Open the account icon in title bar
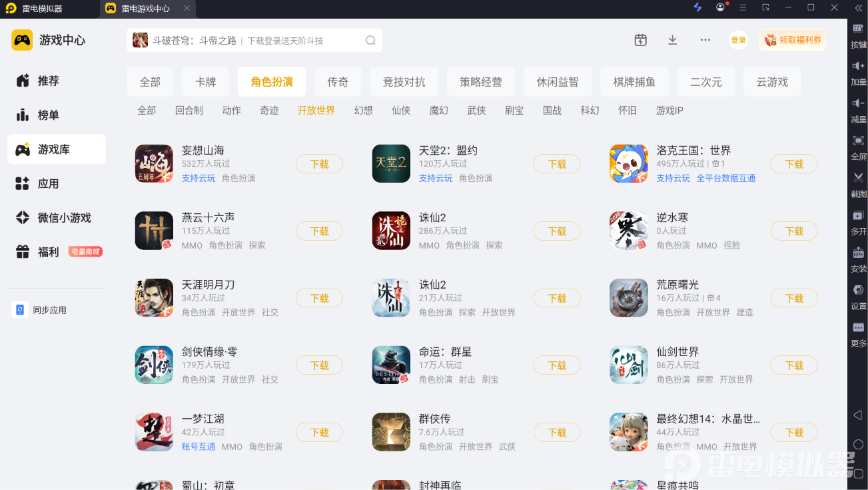 pyautogui.click(x=721, y=7)
